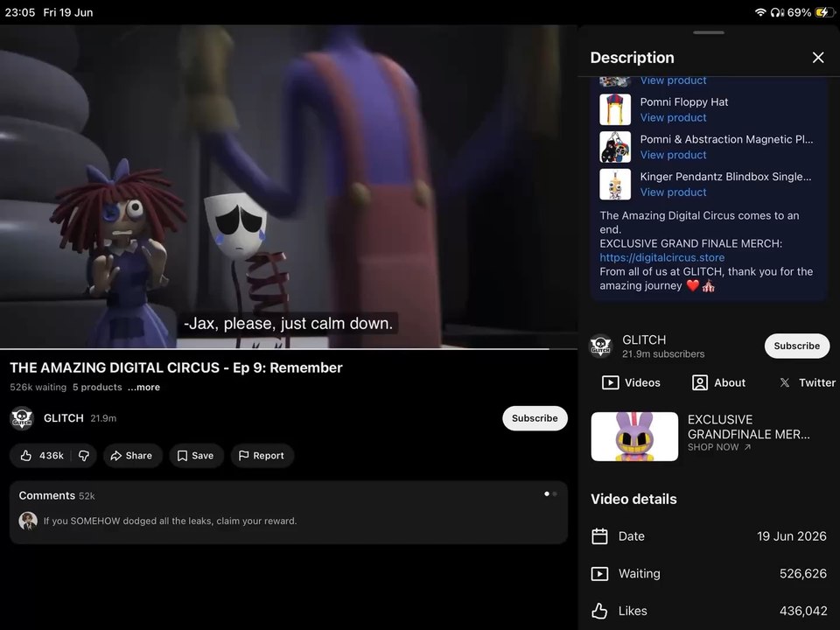The height and width of the screenshot is (630, 840).
Task: Click SHOP NOW on the merch card
Action: pyautogui.click(x=719, y=447)
